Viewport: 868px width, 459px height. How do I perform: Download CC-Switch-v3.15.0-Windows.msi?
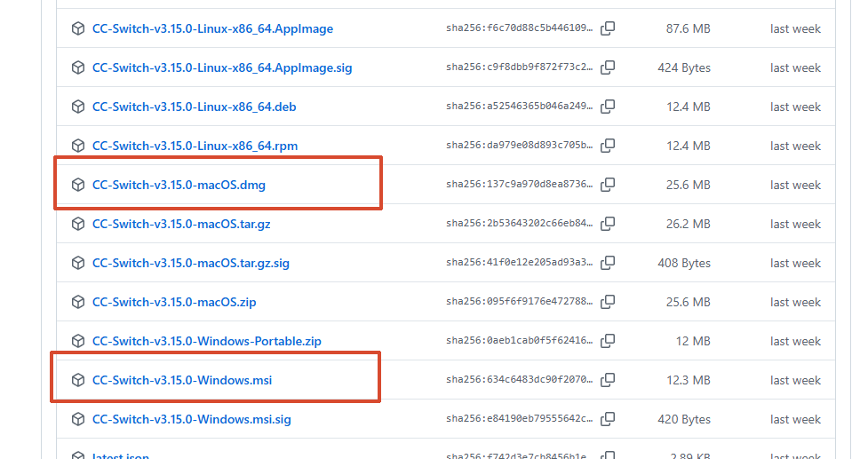pyautogui.click(x=181, y=381)
